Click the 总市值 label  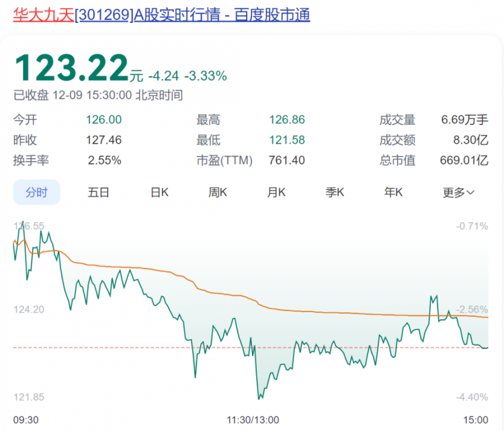pyautogui.click(x=397, y=160)
